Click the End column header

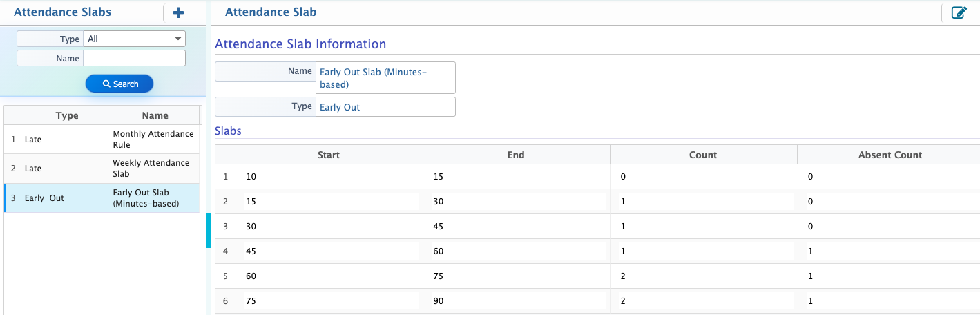[x=516, y=155]
